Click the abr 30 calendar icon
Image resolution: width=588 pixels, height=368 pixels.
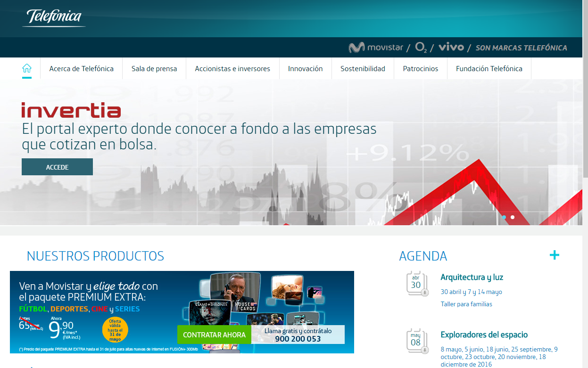[417, 284]
